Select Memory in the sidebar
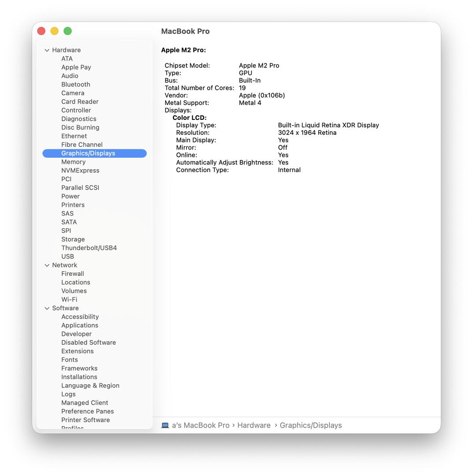The height and width of the screenshot is (476, 473). pos(73,162)
